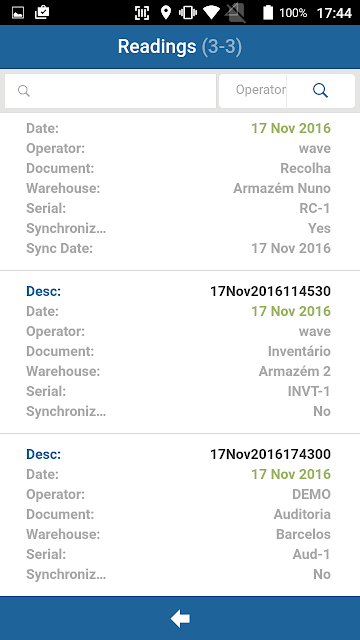The height and width of the screenshot is (640, 360).
Task: Focus the readings search text field
Action: [x=110, y=91]
